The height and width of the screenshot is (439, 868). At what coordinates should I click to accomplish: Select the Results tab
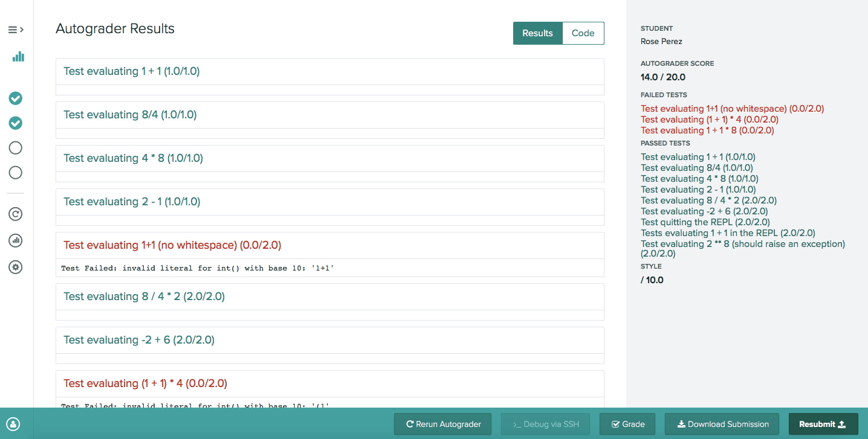537,33
